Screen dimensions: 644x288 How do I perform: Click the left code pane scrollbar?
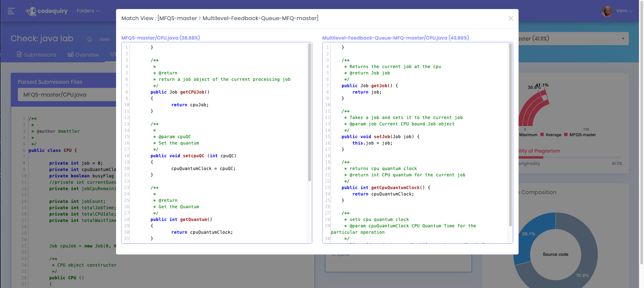(309, 112)
